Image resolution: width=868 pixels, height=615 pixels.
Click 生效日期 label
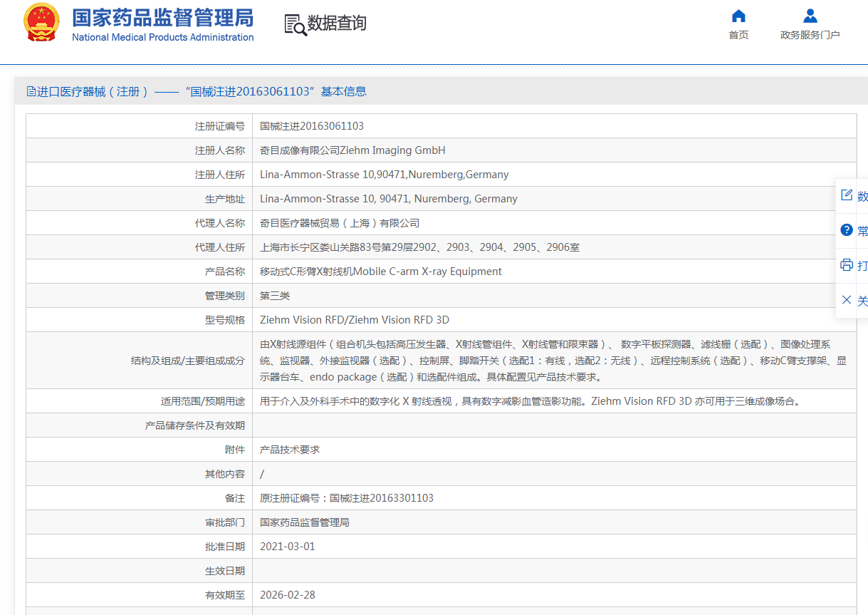click(x=225, y=571)
